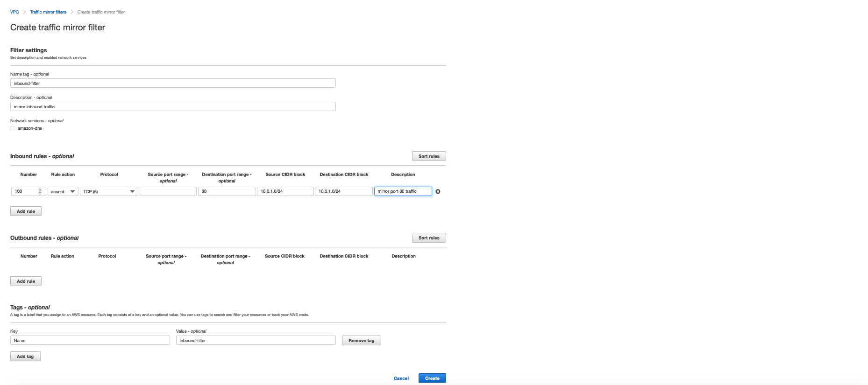Go to VPC breadcrumb link
Image resolution: width=868 pixels, height=385 pixels.
click(14, 12)
